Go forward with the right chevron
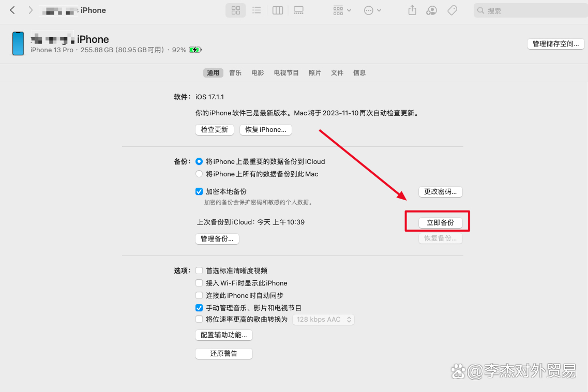This screenshot has width=588, height=392. 31,10
